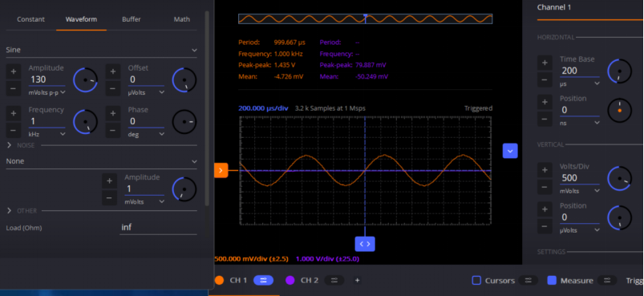
Task: Increase Time Base with plus button
Action: point(545,63)
